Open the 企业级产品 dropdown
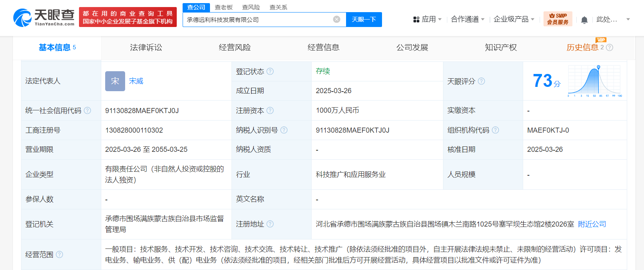Image resolution: width=644 pixels, height=270 pixels. point(513,19)
